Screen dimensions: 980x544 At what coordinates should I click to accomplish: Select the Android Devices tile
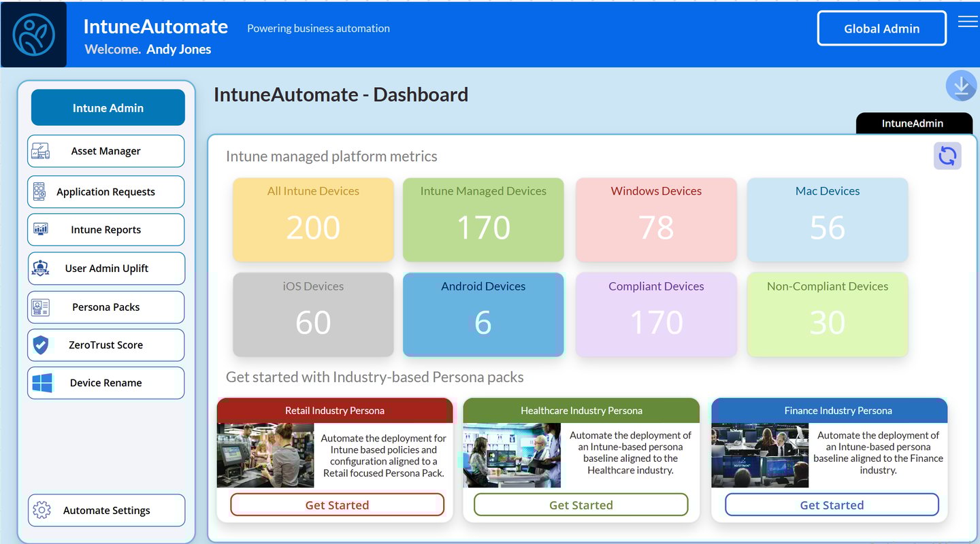pyautogui.click(x=483, y=315)
